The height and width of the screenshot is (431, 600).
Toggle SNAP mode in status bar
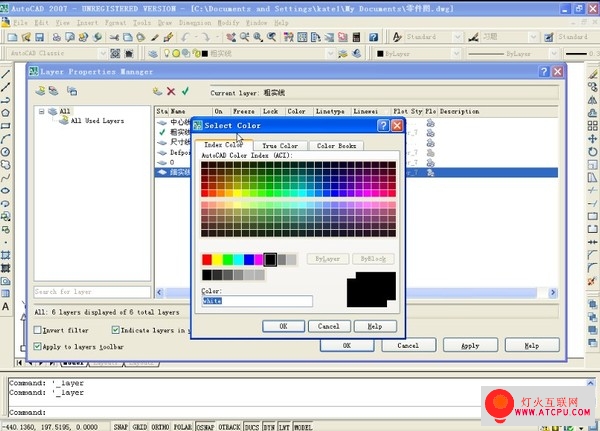[x=121, y=426]
